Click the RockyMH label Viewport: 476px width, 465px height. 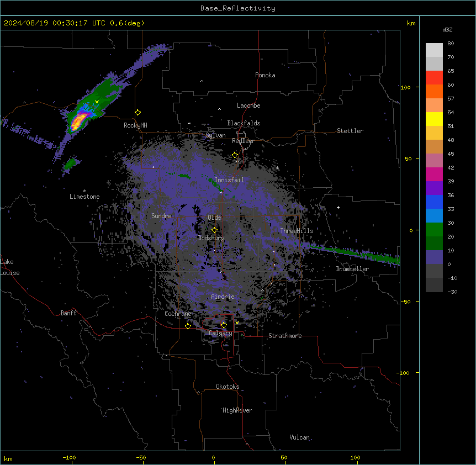click(x=135, y=125)
